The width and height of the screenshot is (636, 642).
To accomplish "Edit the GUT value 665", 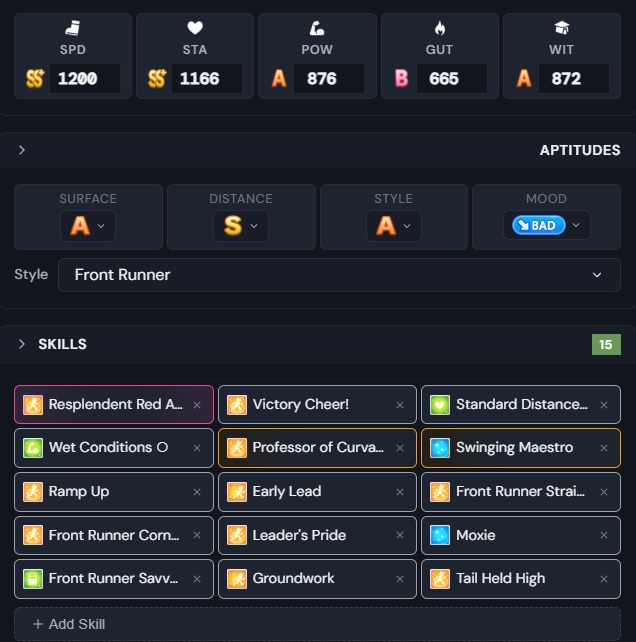I will click(452, 78).
